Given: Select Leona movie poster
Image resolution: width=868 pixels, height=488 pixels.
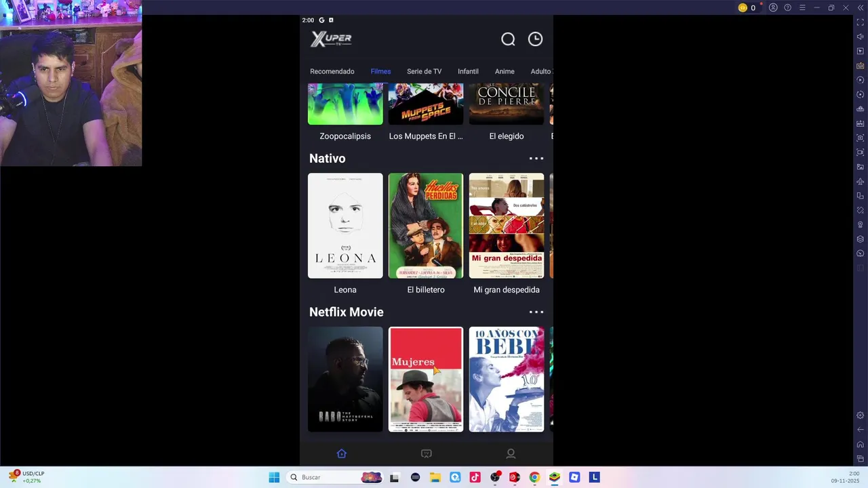Looking at the screenshot, I should pyautogui.click(x=345, y=226).
